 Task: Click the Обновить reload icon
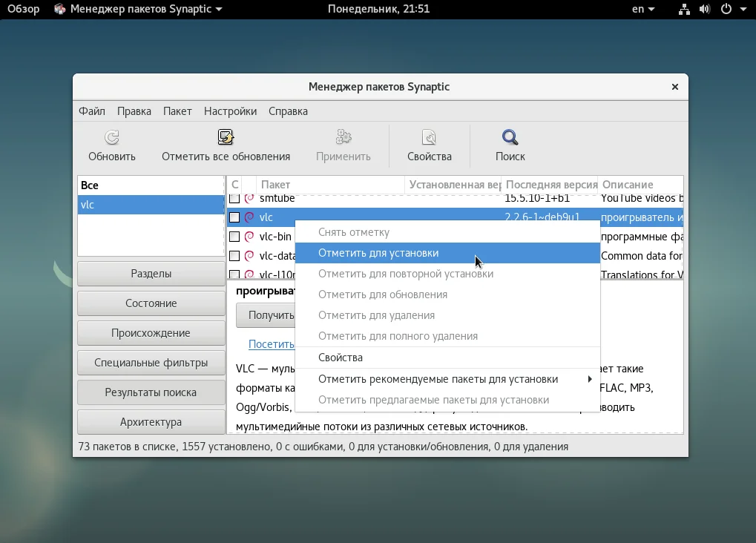[x=112, y=138]
